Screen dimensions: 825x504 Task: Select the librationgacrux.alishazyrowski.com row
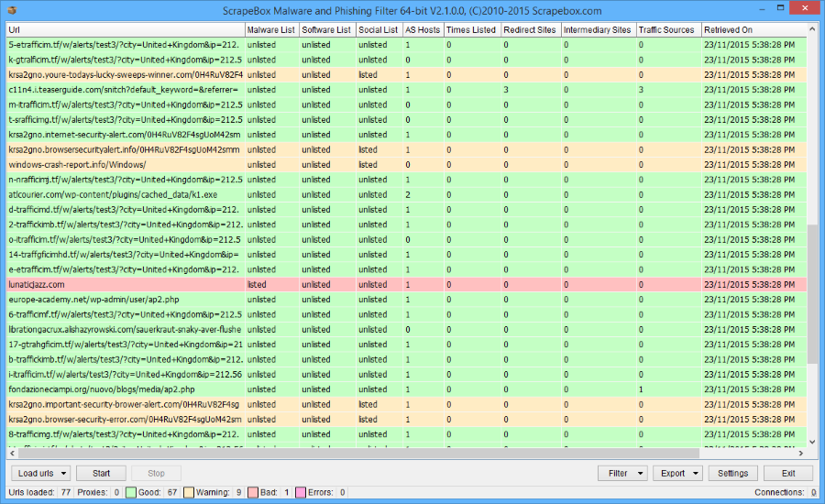coord(406,329)
